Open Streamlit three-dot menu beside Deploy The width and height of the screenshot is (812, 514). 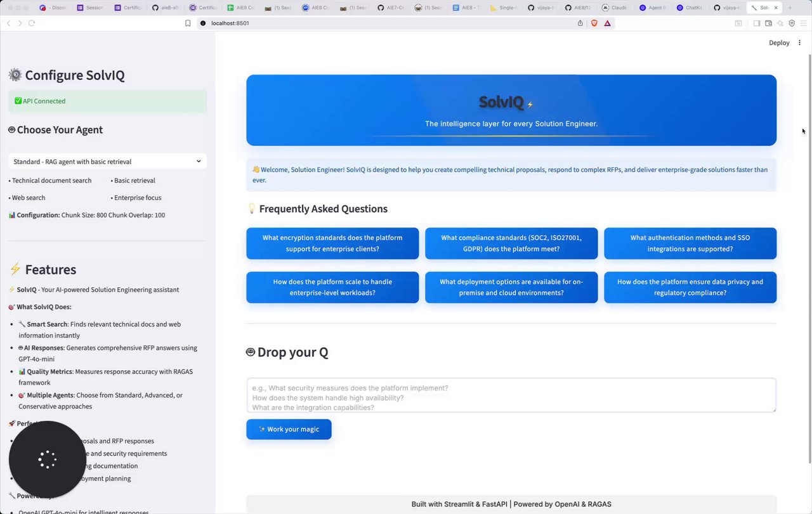pyautogui.click(x=799, y=42)
